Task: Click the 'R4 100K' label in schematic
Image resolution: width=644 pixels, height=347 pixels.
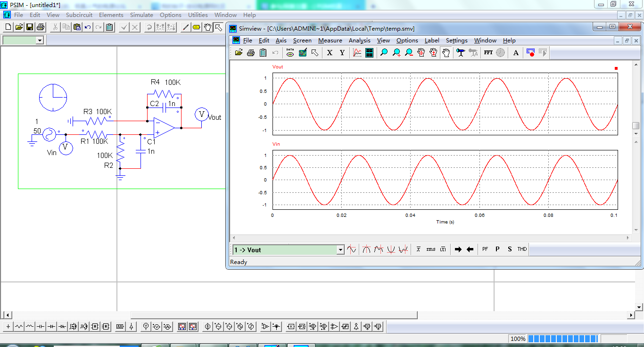Action: [x=165, y=82]
